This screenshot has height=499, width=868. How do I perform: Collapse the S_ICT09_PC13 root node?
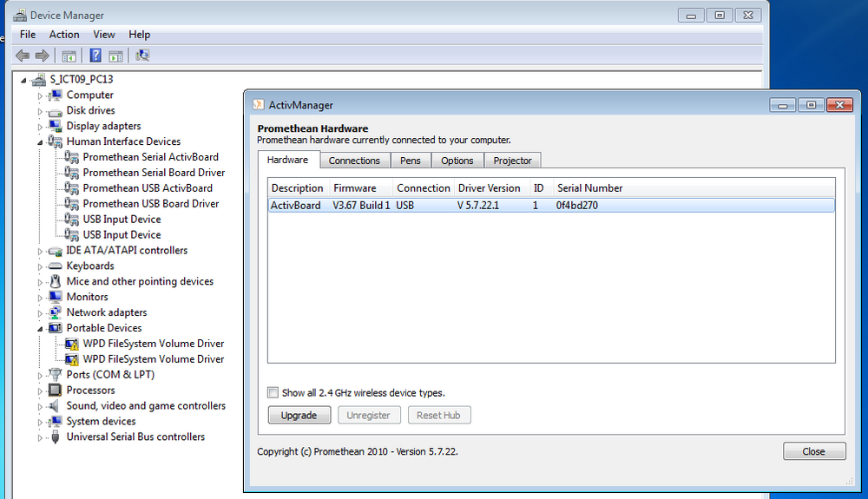point(23,80)
